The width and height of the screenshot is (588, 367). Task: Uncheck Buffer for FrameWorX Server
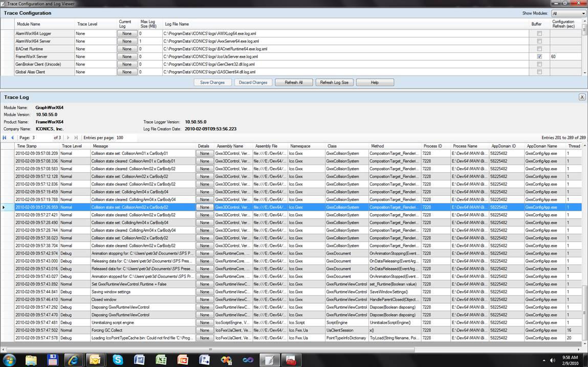539,57
